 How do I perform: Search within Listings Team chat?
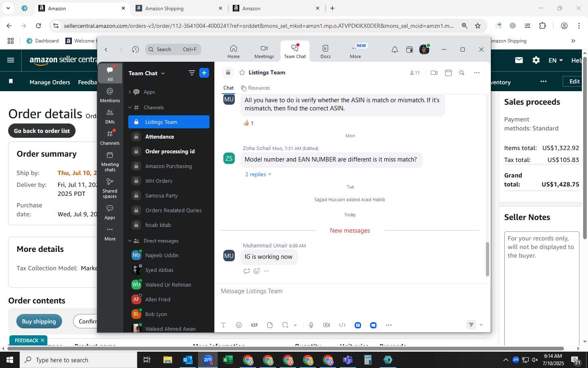click(x=462, y=73)
